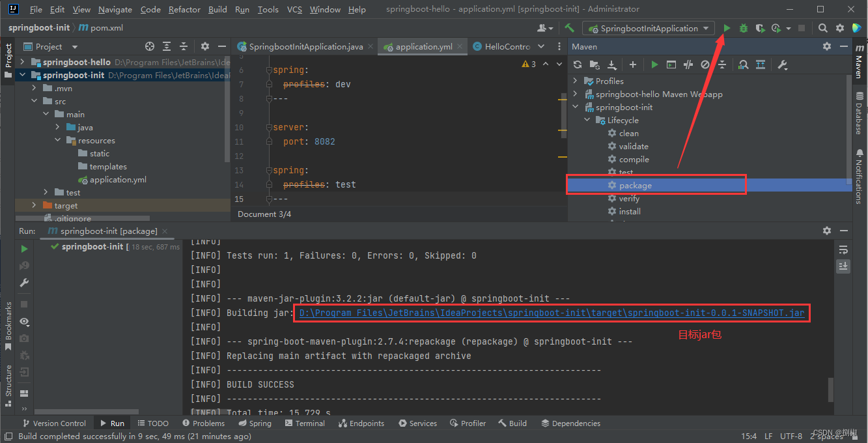Build project with the hammer icon
This screenshot has width=868, height=443.
point(570,28)
